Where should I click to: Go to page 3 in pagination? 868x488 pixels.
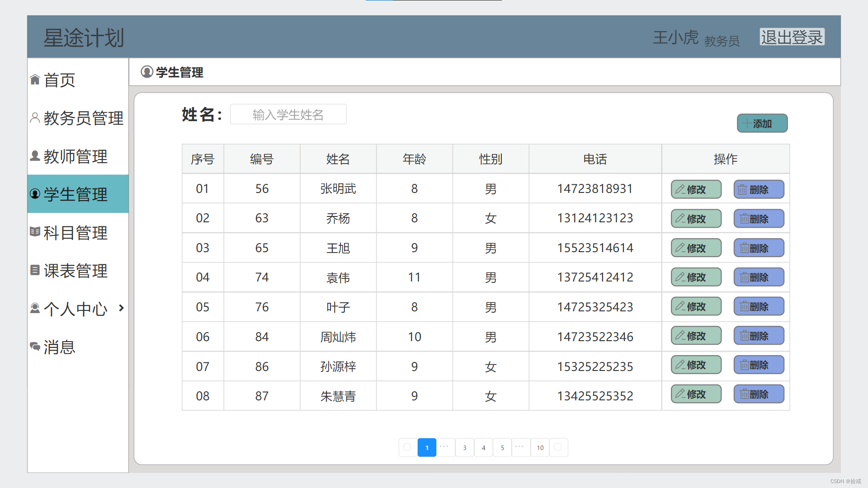click(464, 448)
